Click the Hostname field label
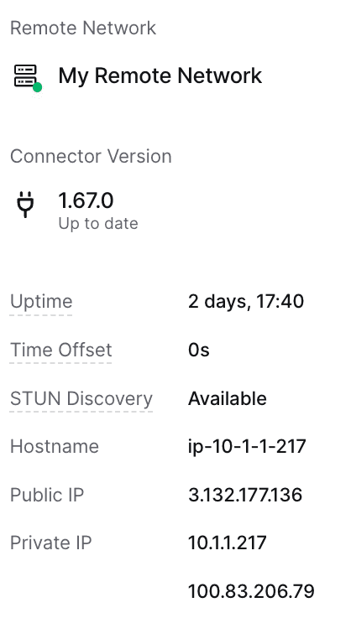Viewport: 351px width, 644px height. pyautogui.click(x=55, y=446)
